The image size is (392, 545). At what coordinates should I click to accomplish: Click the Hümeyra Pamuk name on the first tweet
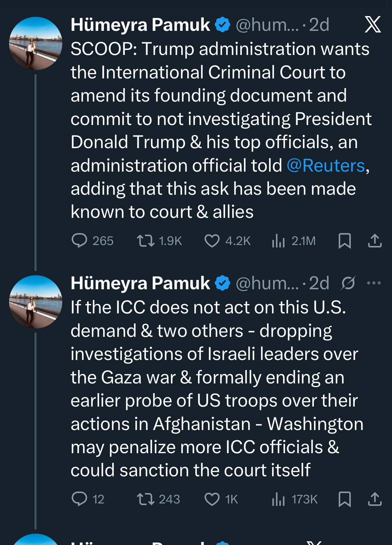pos(140,25)
